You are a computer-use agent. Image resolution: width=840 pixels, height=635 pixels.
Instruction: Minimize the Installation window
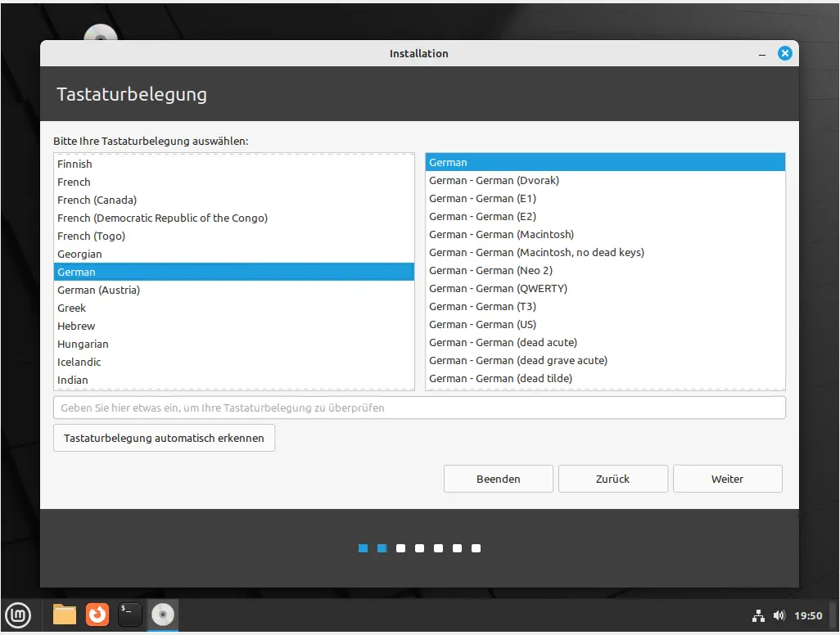pyautogui.click(x=762, y=54)
